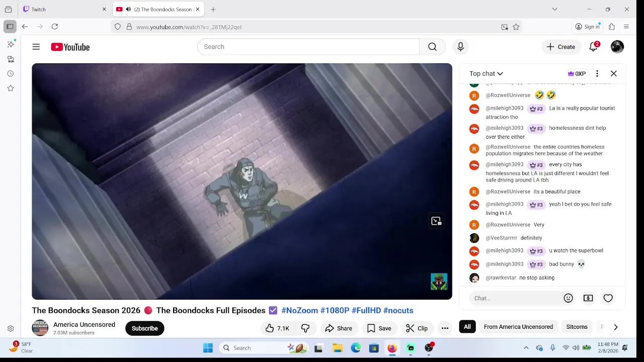This screenshot has height=362, width=644.
Task: Open live chat options three-dot menu
Action: (x=597, y=73)
